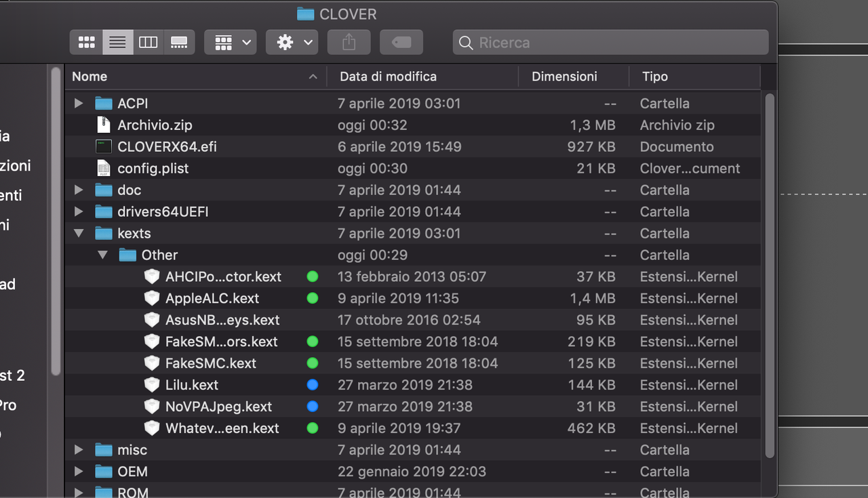868x498 pixels.
Task: Click '462 KB' size cell
Action: click(591, 429)
